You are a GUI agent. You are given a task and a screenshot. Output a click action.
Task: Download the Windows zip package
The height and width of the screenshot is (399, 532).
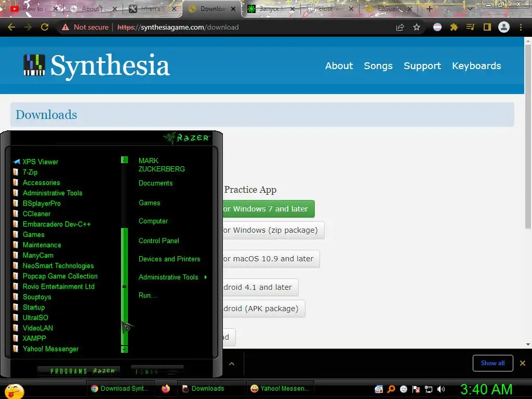[273, 230]
